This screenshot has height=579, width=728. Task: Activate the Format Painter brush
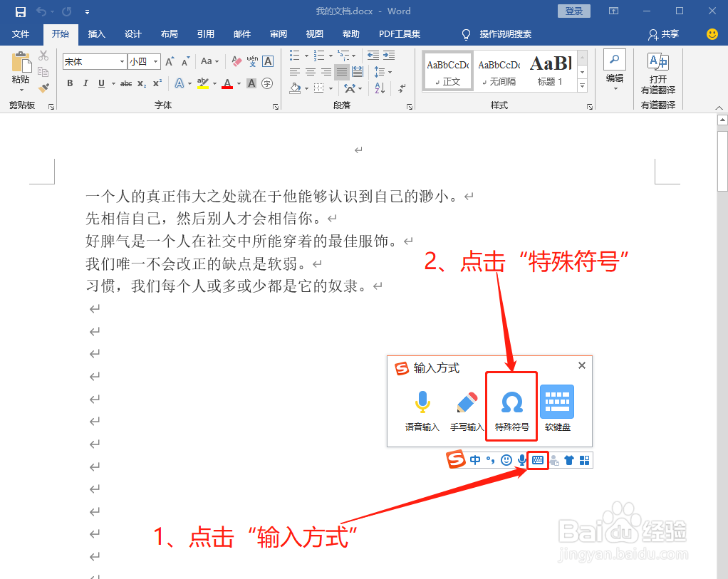43,88
